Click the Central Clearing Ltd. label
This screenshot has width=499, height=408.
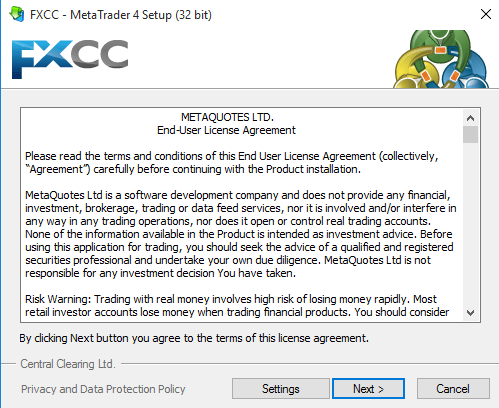click(x=68, y=364)
